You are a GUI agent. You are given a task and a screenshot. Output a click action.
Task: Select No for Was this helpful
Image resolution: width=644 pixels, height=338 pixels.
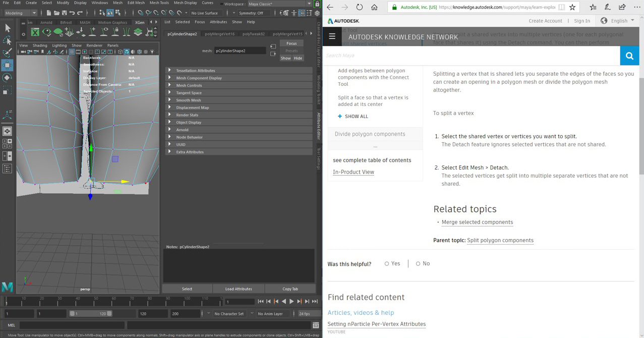pos(418,264)
